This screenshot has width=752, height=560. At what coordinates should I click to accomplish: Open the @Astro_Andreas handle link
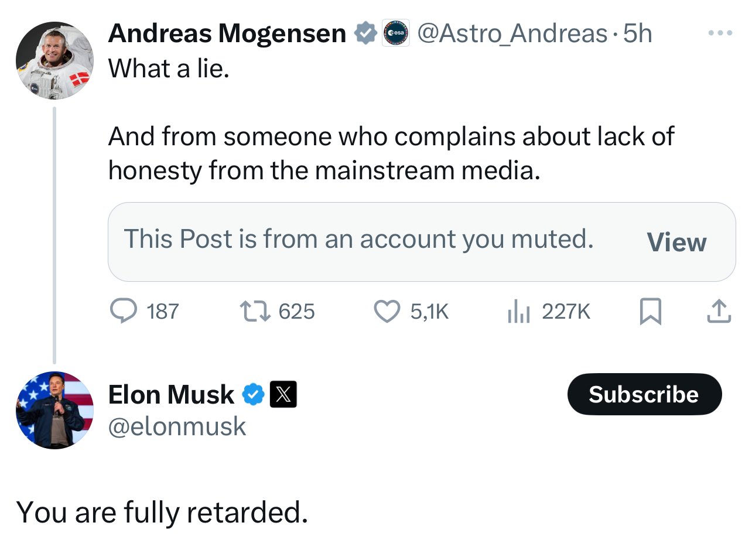[512, 34]
